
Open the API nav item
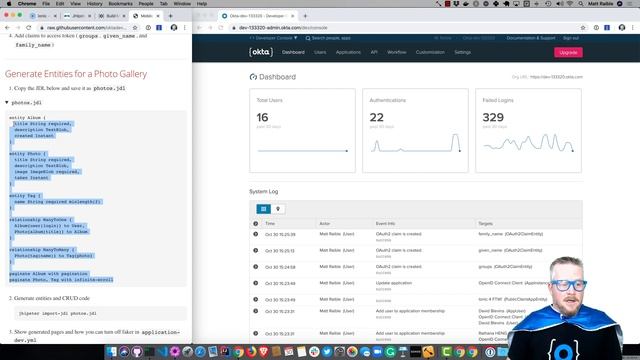(x=374, y=52)
